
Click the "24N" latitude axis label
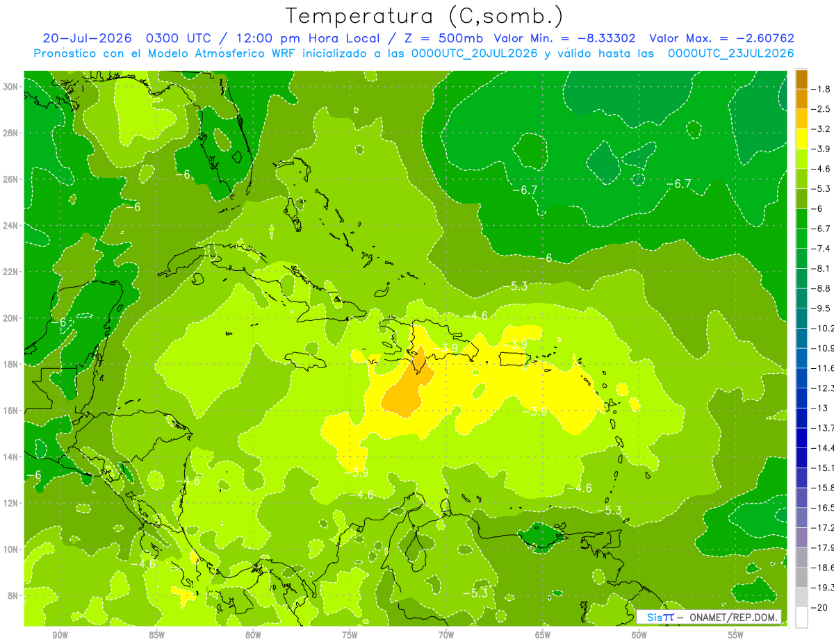(x=10, y=225)
